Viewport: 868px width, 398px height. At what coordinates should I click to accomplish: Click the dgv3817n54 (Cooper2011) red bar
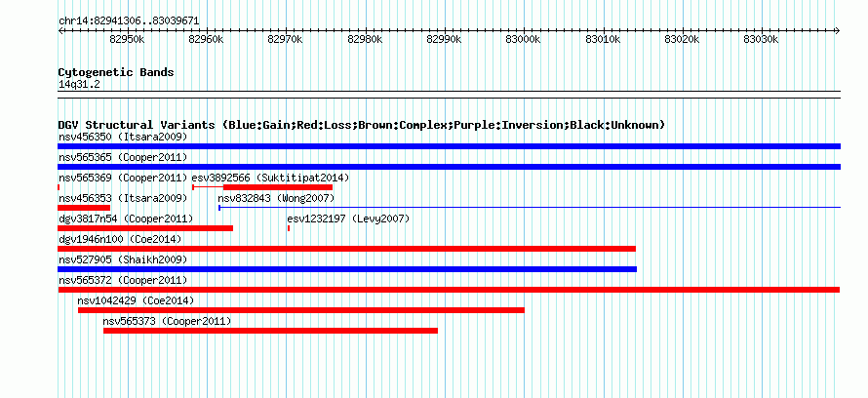coord(145,228)
